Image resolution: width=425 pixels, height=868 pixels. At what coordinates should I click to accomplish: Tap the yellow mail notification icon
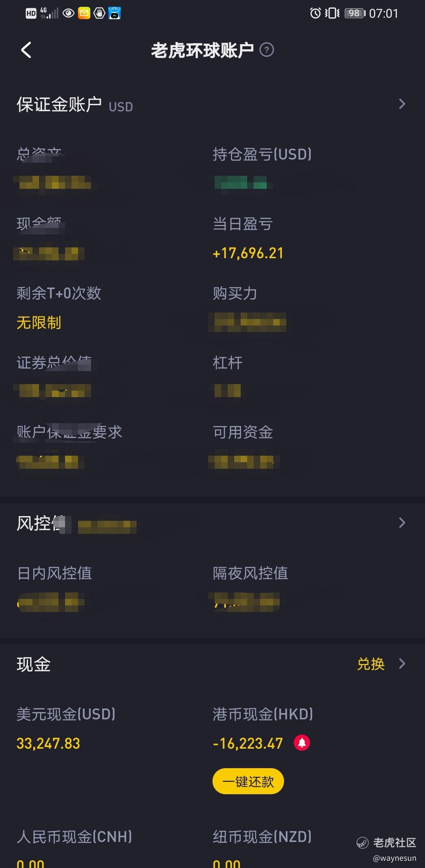[x=84, y=13]
